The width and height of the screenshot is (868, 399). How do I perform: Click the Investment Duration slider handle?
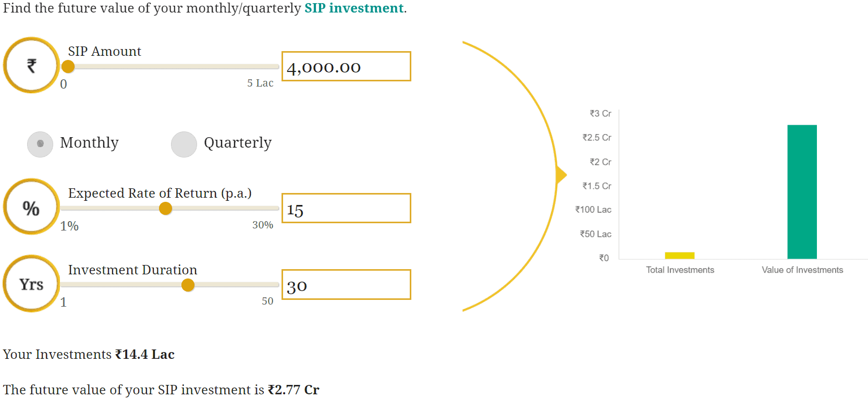pos(188,285)
